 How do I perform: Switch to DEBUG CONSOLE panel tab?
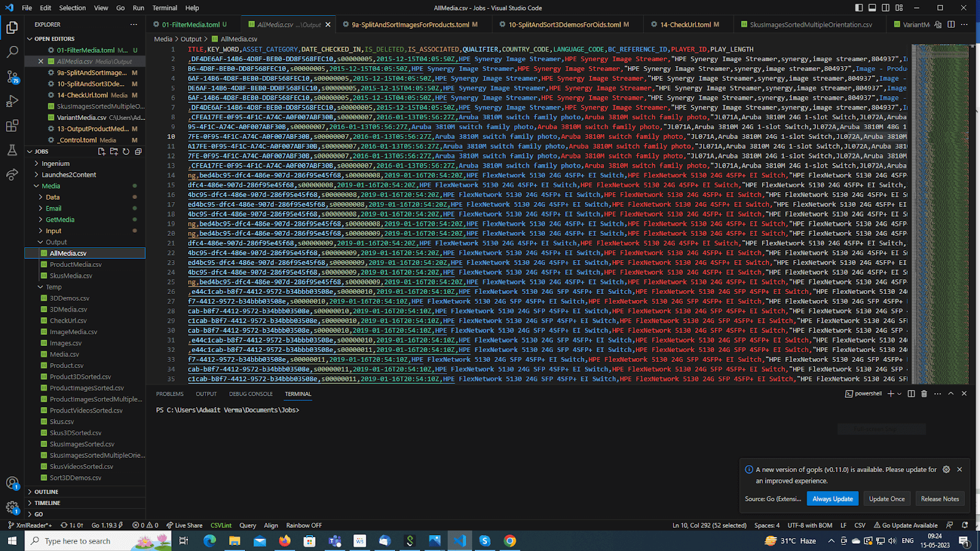[251, 394]
